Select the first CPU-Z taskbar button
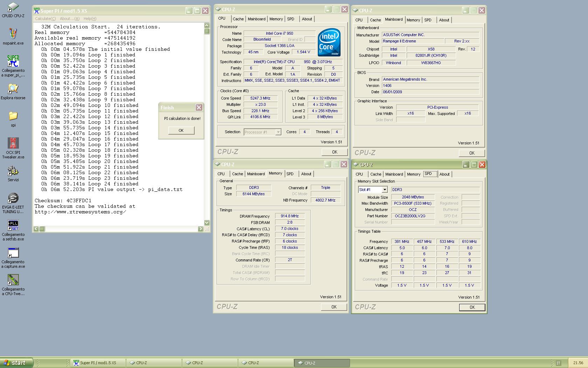Screen dimensions: 588x368 coord(154,363)
